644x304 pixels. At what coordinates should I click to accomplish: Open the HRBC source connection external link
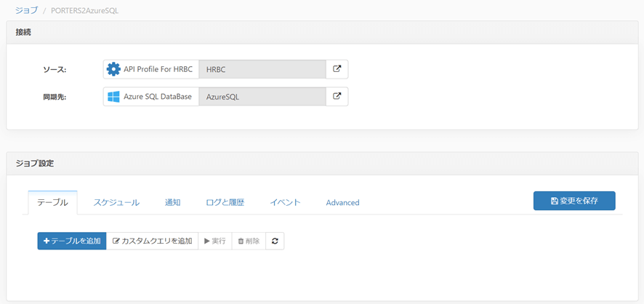tap(337, 69)
